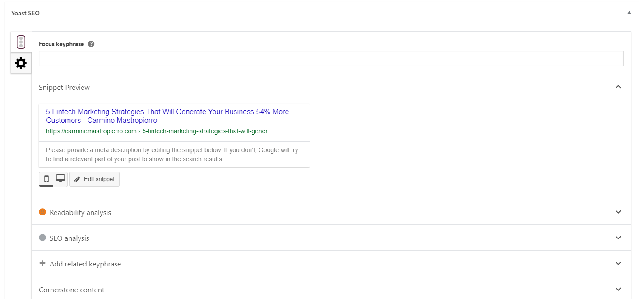
Task: Expand the Readability analysis chevron
Action: coord(618,212)
